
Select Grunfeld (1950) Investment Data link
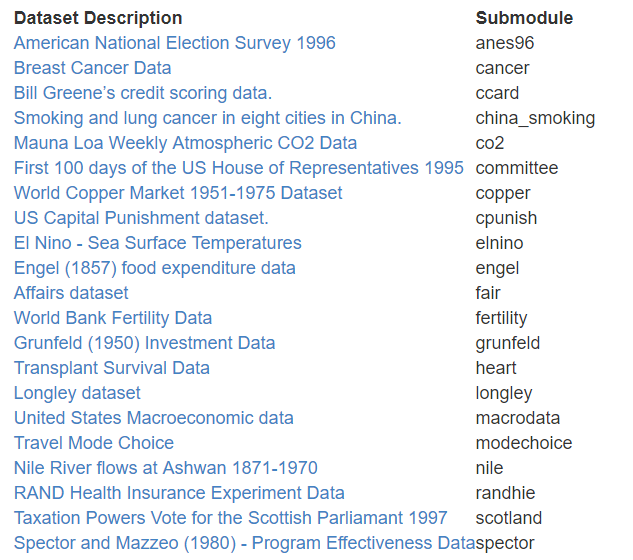[x=145, y=343]
